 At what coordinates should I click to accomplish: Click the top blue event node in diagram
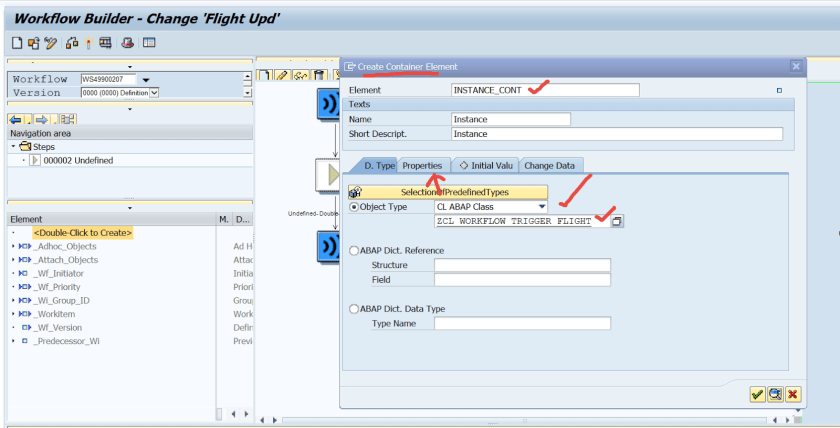pyautogui.click(x=328, y=104)
